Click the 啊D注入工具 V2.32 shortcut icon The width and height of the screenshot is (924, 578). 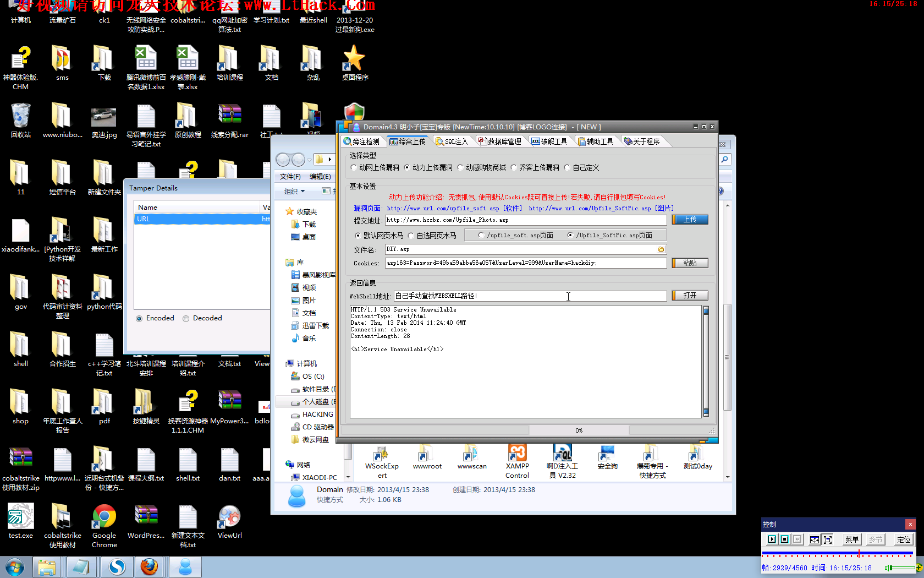coord(562,461)
